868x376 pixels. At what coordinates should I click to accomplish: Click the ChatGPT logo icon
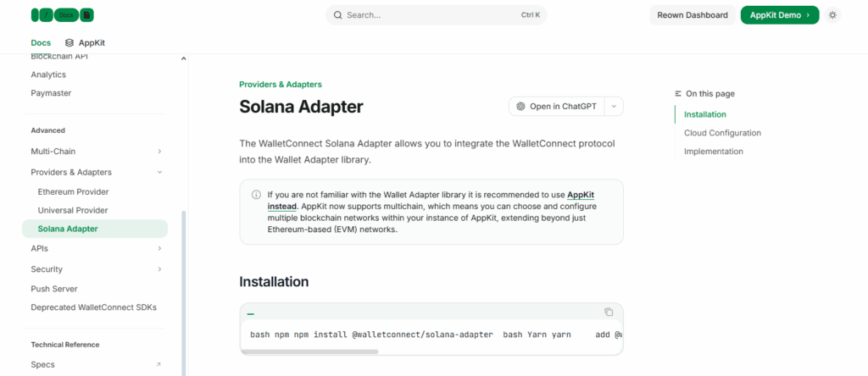[x=520, y=107]
